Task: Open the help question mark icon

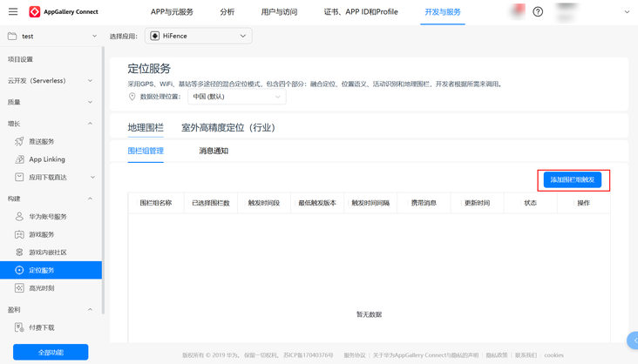Action: coord(538,12)
